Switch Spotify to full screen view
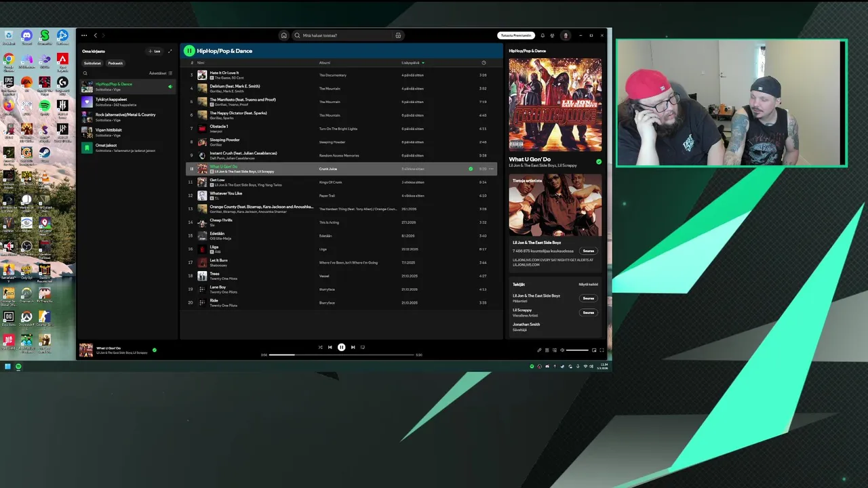The width and height of the screenshot is (868, 488). coord(601,350)
